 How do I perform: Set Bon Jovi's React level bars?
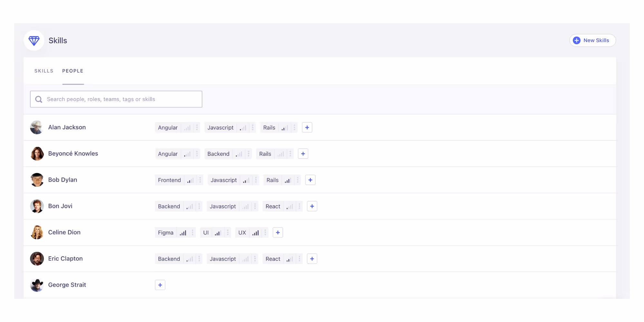[x=290, y=207]
